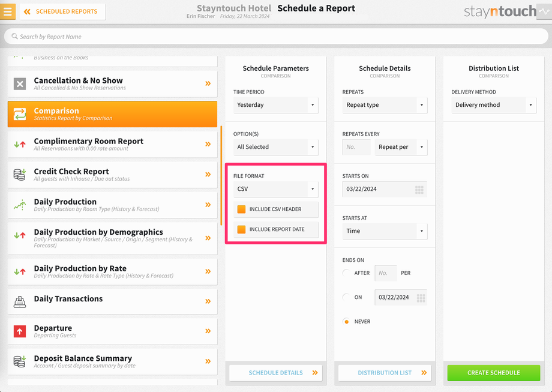This screenshot has height=392, width=552.
Task: Click the Deposit Balance Summary coins icon
Action: point(20,361)
